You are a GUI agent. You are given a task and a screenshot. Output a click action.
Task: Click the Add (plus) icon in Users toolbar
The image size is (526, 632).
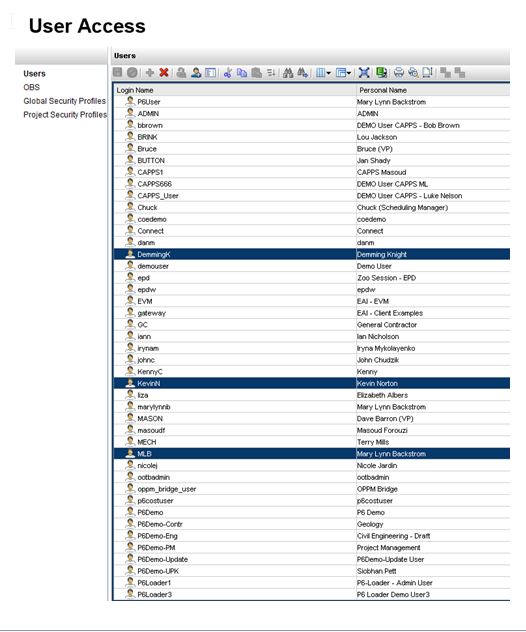point(150,73)
